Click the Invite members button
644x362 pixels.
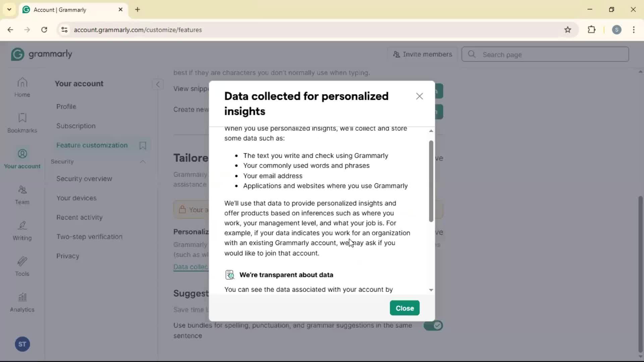tap(422, 54)
